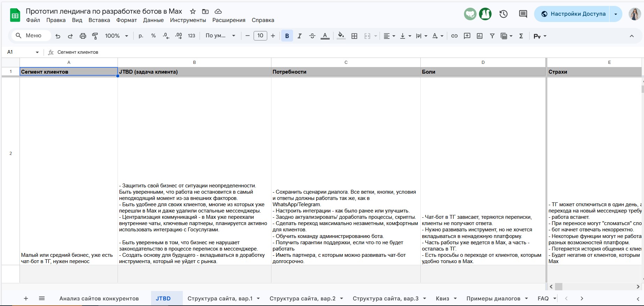
Task: Click the user account avatar
Action: click(635, 14)
